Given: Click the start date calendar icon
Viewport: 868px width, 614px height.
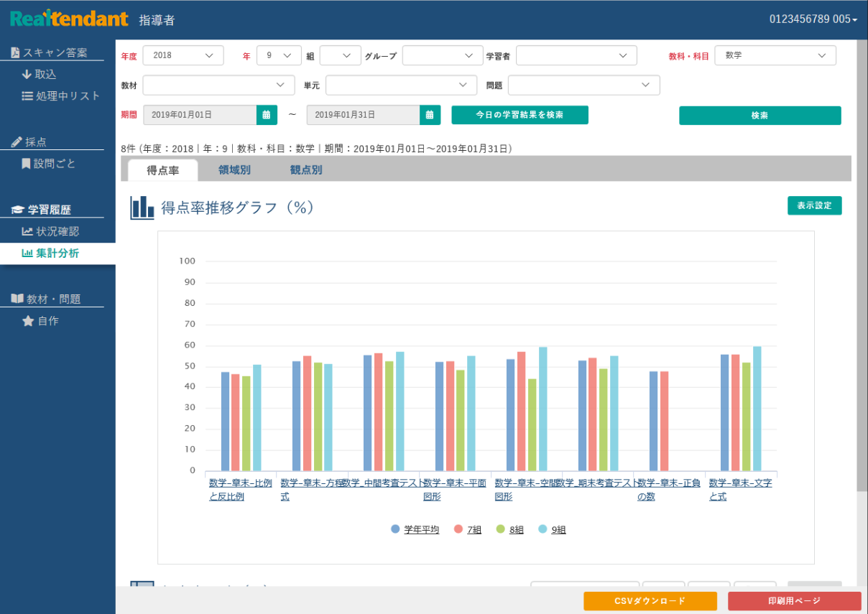Looking at the screenshot, I should (x=266, y=115).
